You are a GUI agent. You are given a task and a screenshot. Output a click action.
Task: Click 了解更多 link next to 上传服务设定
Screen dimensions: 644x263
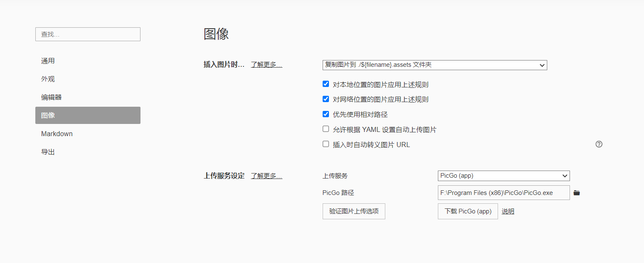[x=267, y=176]
